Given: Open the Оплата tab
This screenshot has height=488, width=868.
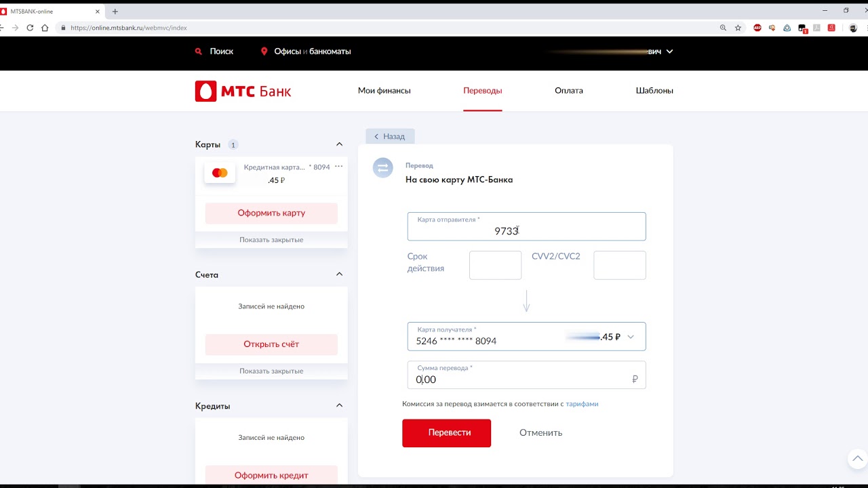Looking at the screenshot, I should pos(569,91).
